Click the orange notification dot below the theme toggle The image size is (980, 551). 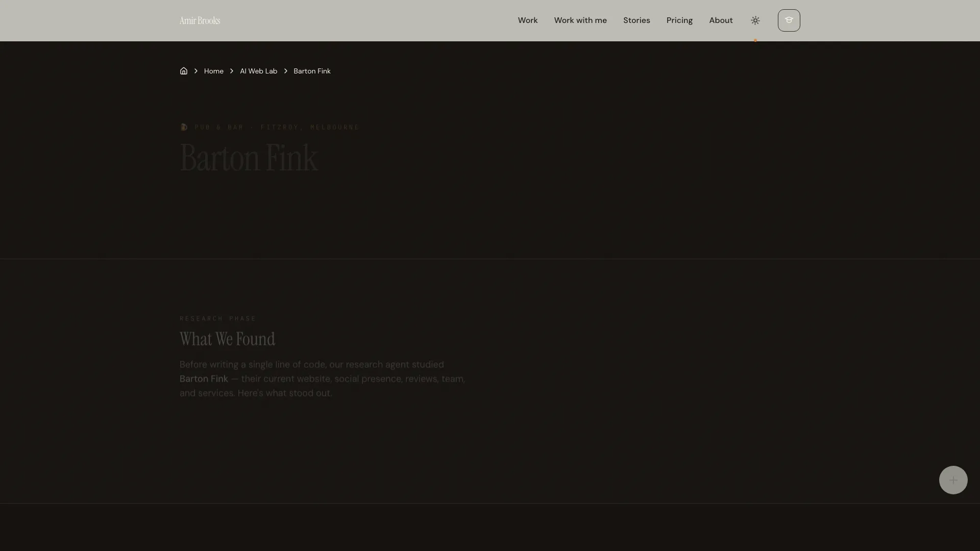[755, 40]
